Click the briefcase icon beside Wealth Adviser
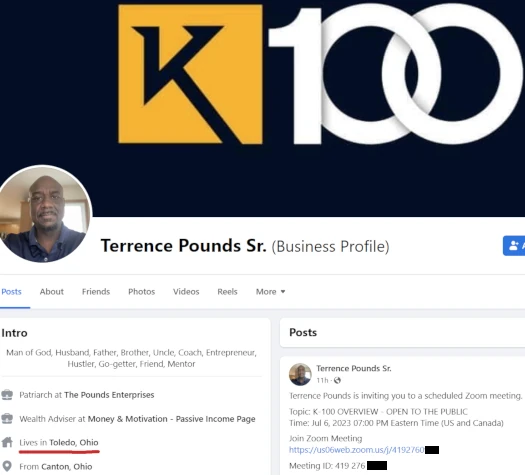The height and width of the screenshot is (475, 525). pos(7,419)
